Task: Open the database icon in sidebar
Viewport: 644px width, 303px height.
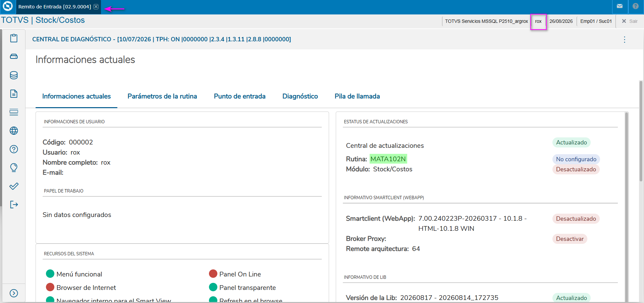Action: coord(14,75)
